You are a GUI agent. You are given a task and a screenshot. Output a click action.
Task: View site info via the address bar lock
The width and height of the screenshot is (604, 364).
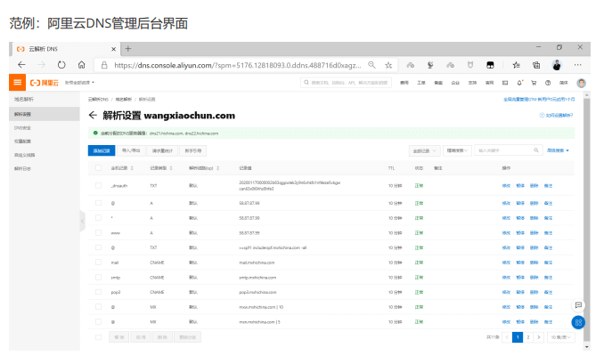point(104,65)
